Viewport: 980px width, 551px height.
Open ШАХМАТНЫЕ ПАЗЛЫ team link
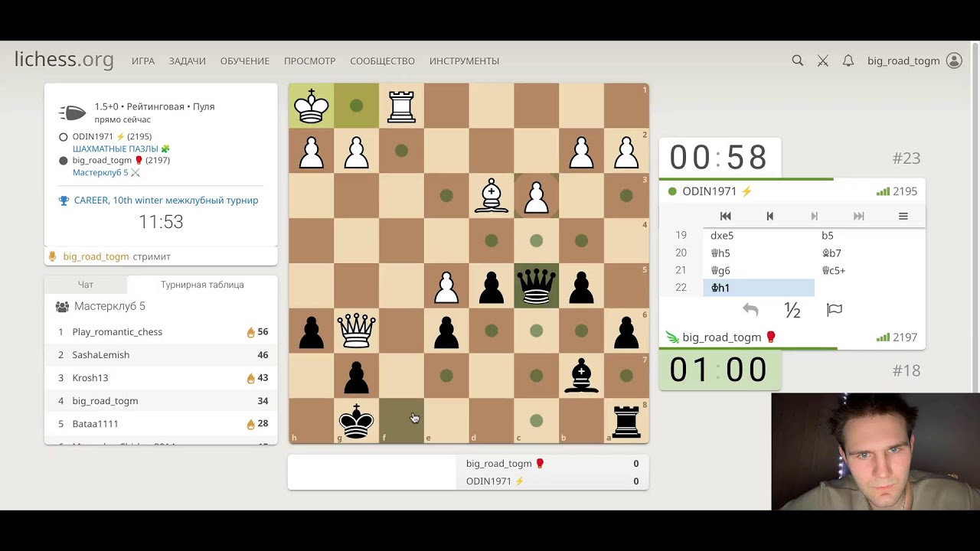point(121,148)
